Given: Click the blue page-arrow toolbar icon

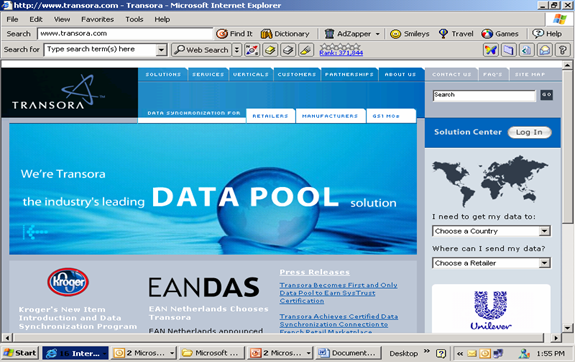Looking at the screenshot, I should pos(527,50).
